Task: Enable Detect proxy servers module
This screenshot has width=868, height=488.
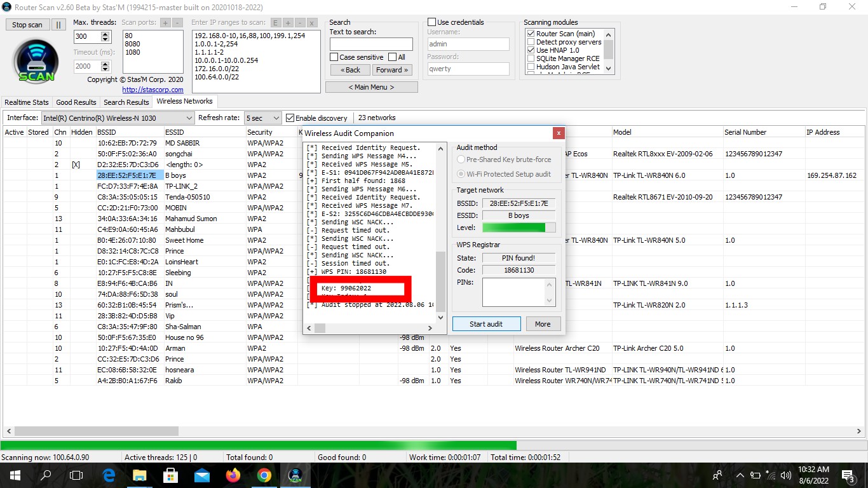Action: [x=531, y=42]
